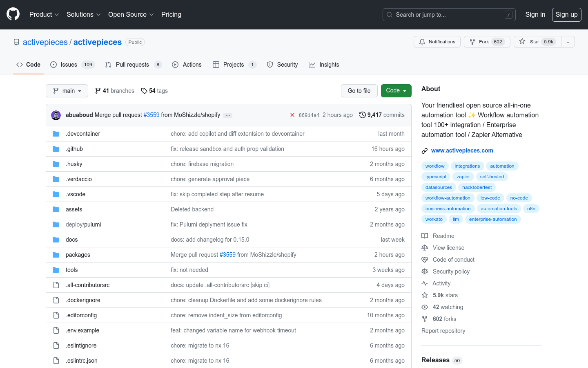The height and width of the screenshot is (368, 588).
Task: Open the .verdaccio folder
Action: click(x=79, y=179)
